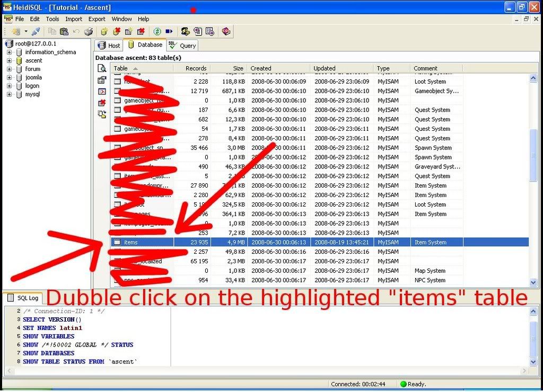Click the connection server icon in toolbar
Image resolution: width=543 pixels, height=392 pixels.
pyautogui.click(x=16, y=32)
